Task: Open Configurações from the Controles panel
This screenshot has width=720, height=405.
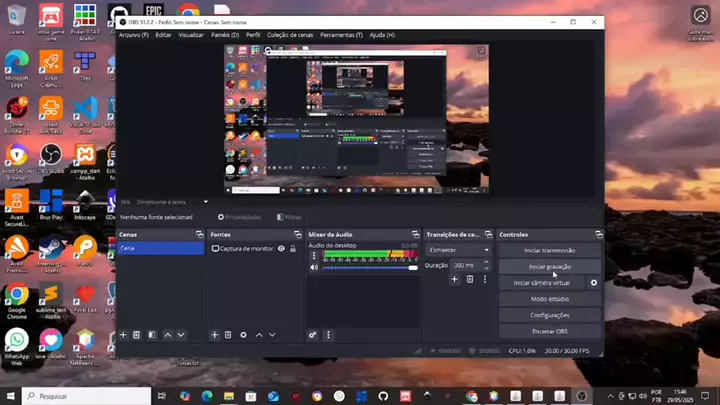Action: (550, 315)
